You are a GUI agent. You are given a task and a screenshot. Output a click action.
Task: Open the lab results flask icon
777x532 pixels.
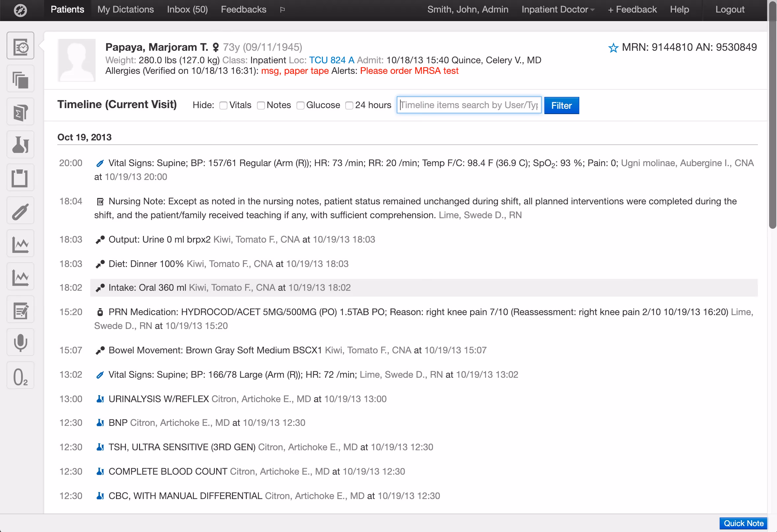tap(20, 144)
